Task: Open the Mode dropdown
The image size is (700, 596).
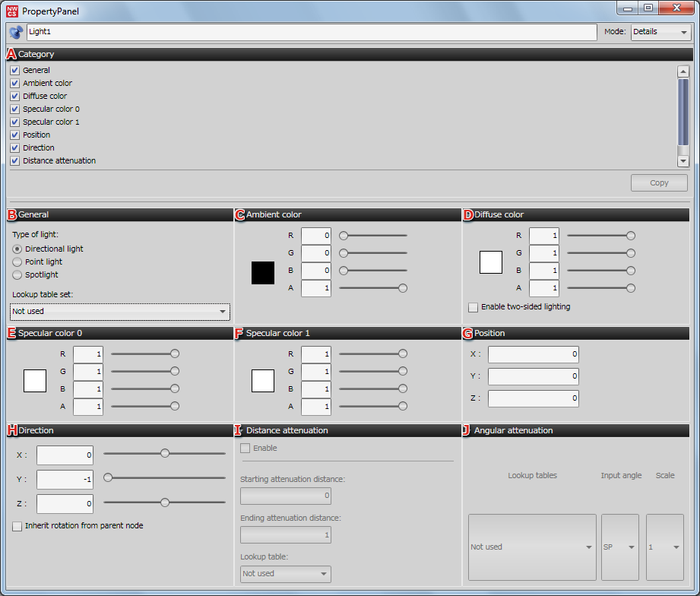Action: [x=660, y=32]
